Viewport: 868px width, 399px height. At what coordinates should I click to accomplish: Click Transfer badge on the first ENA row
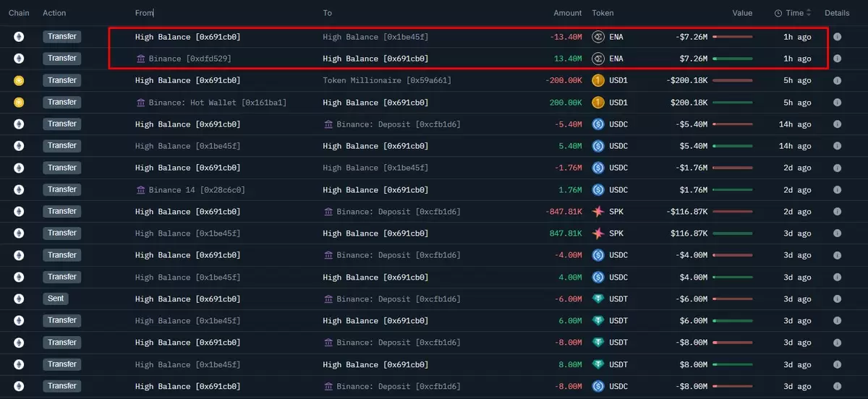62,37
